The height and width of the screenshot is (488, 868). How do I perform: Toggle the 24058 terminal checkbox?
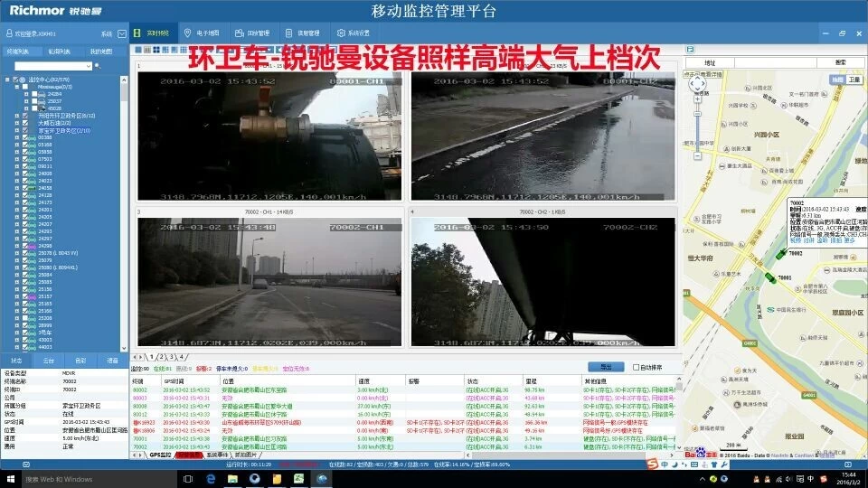(25, 188)
